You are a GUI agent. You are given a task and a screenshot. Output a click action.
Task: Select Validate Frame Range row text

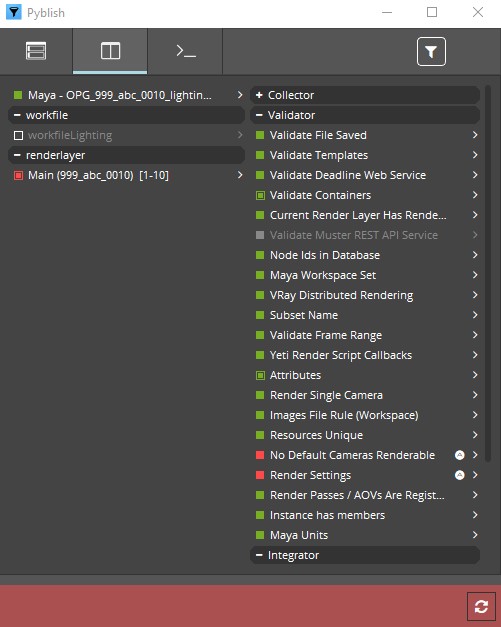click(326, 335)
